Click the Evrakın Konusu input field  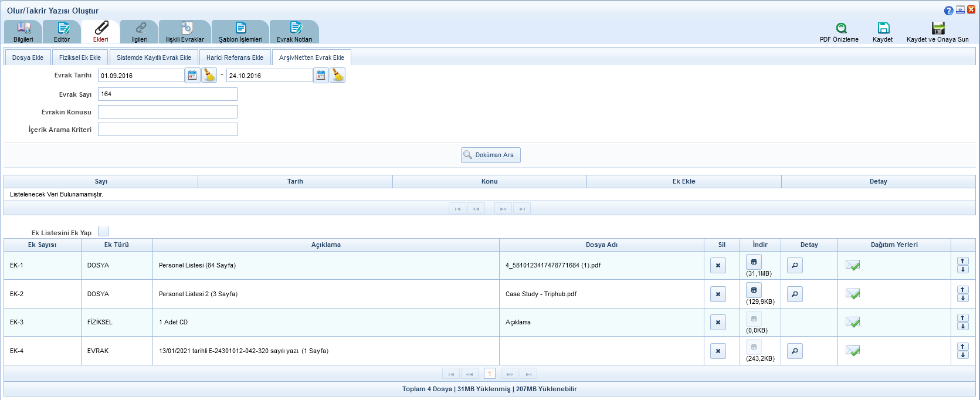168,112
